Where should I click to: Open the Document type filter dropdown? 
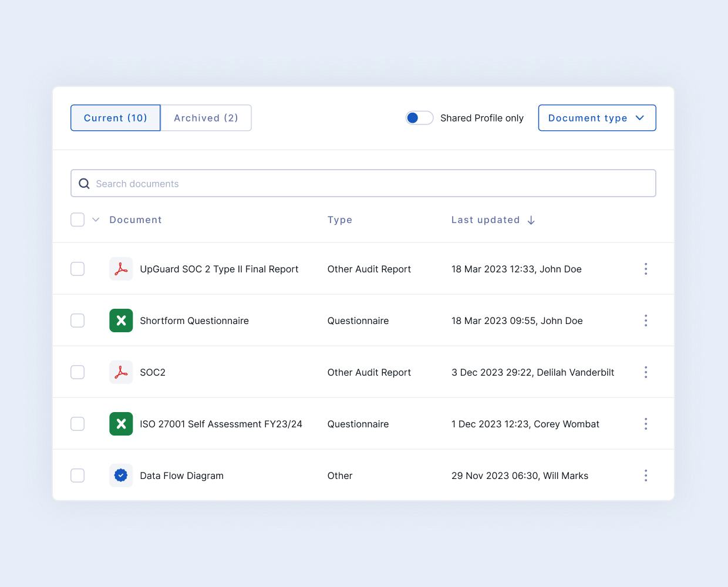597,117
